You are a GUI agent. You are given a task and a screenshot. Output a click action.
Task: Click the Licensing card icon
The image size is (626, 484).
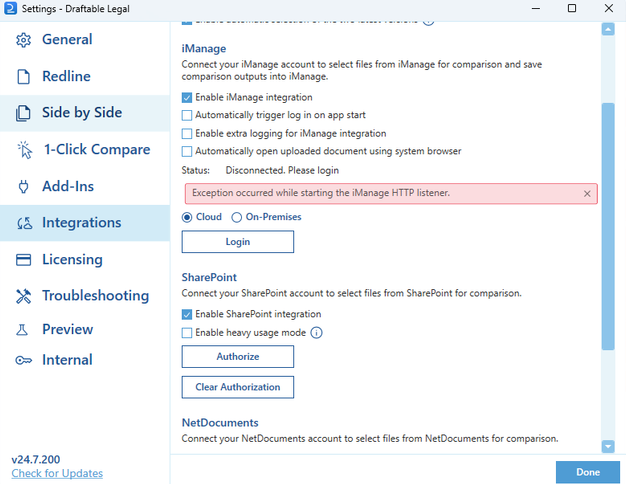[x=23, y=260]
